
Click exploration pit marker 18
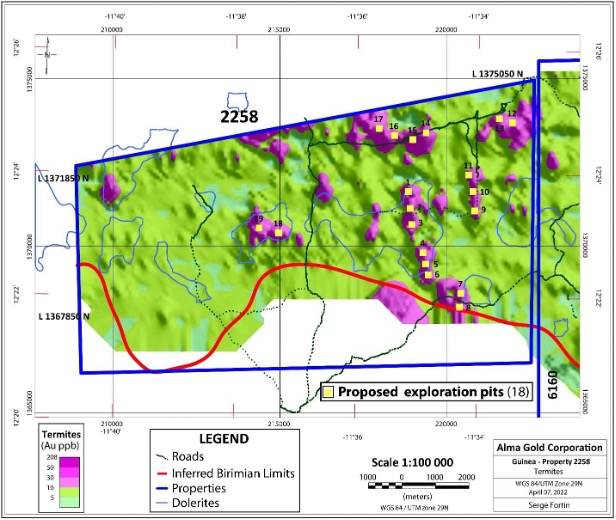[x=277, y=232]
